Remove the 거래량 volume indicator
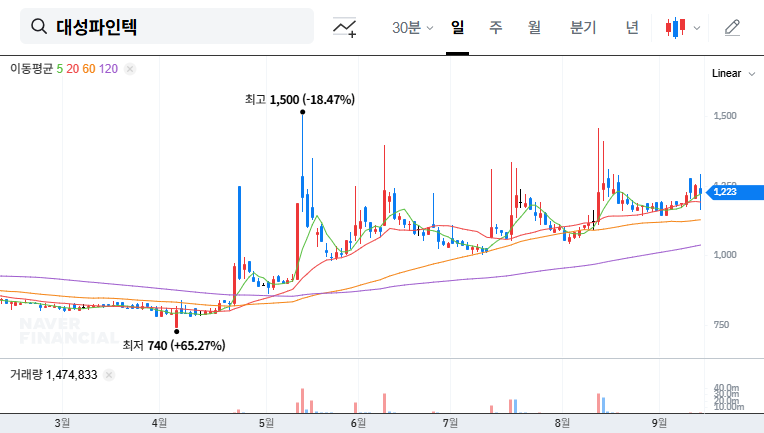This screenshot has width=764, height=433. [x=109, y=375]
